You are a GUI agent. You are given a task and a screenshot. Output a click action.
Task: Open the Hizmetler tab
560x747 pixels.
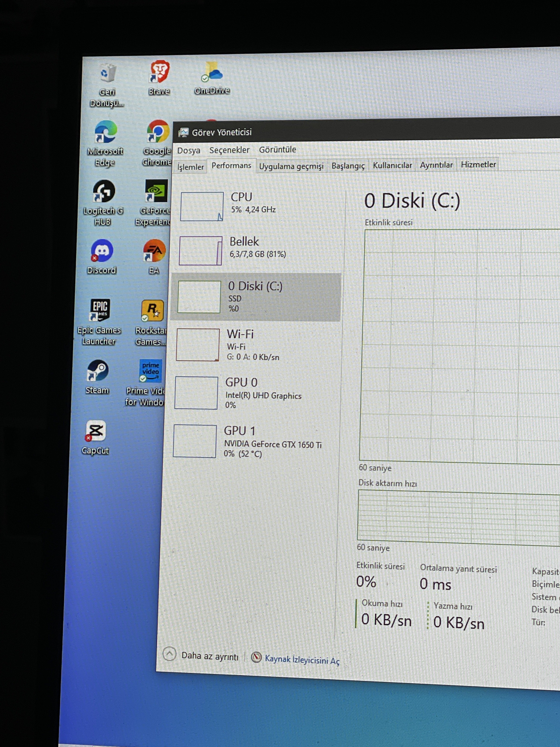click(478, 165)
